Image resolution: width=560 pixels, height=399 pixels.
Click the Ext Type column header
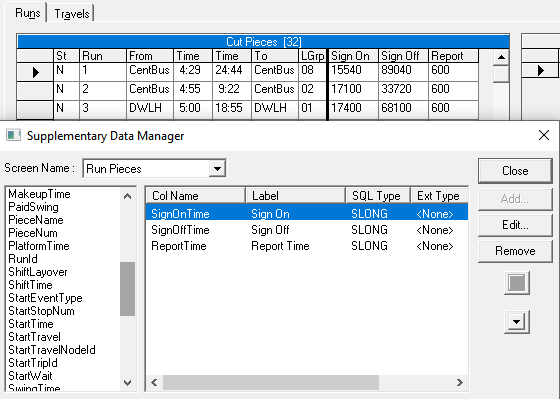click(x=439, y=196)
